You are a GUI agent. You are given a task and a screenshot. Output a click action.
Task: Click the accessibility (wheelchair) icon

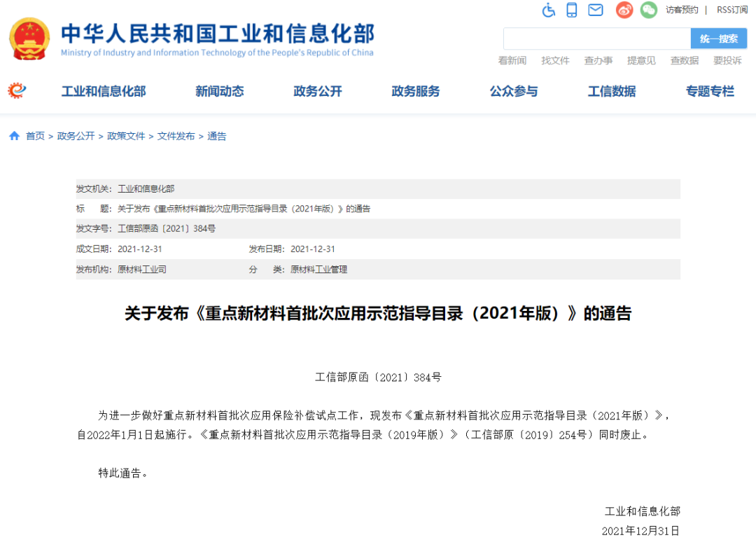[548, 11]
